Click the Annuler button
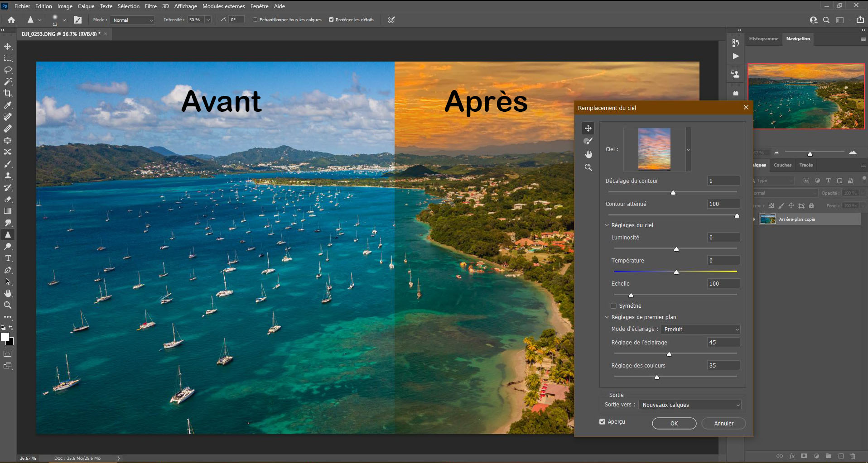The height and width of the screenshot is (463, 868). point(723,424)
